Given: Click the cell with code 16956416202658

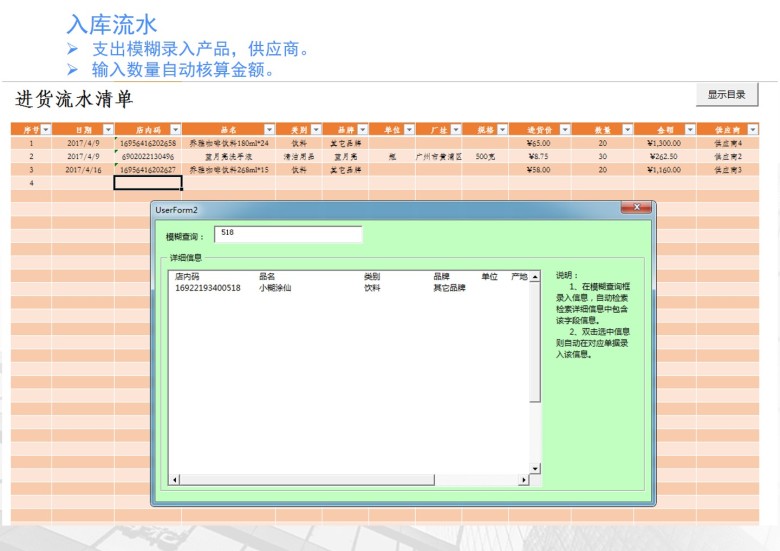Looking at the screenshot, I should coord(148,143).
